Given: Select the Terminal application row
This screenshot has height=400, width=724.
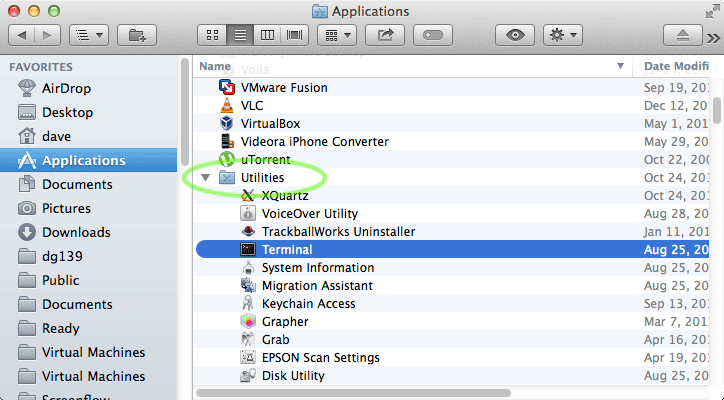Looking at the screenshot, I should [x=452, y=249].
